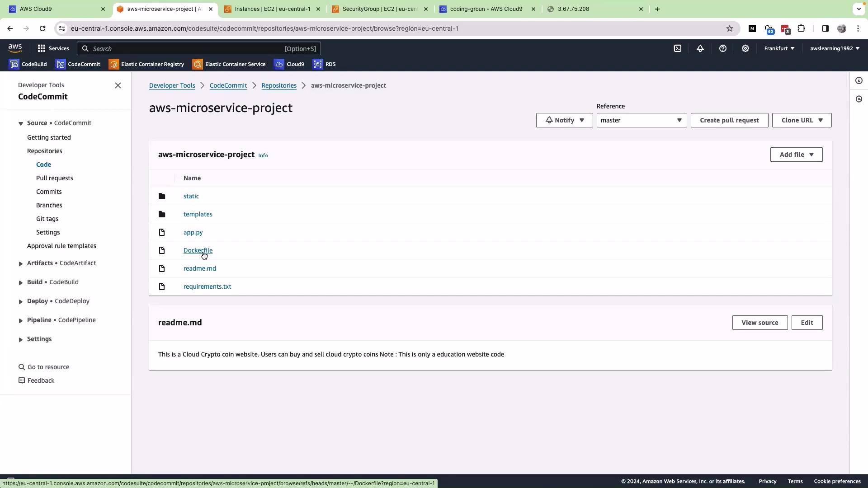Collapse the Source CodeCommit section
The height and width of the screenshot is (488, 868).
tap(20, 123)
